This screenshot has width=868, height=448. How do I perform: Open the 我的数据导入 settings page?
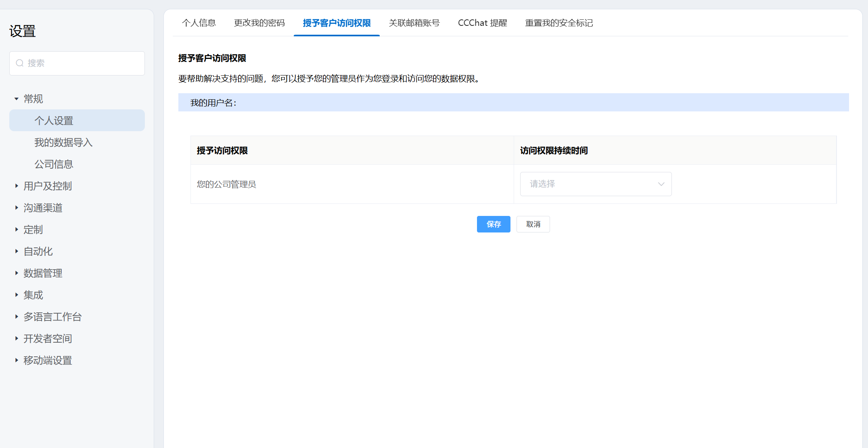click(63, 142)
